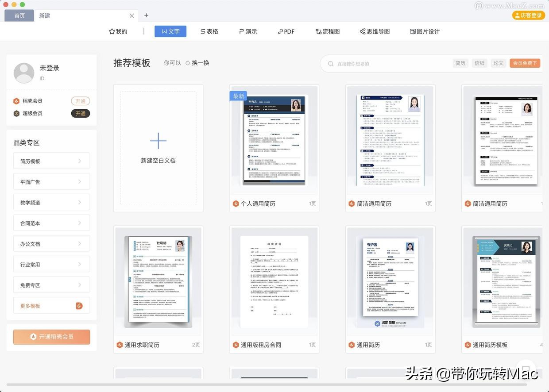549x392 pixels.
Task: Click the search magnifier icon
Action: coord(331,63)
